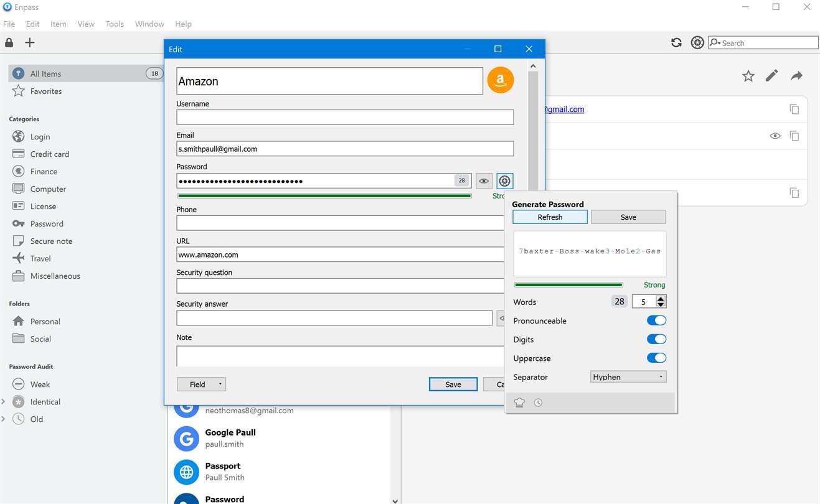Open the Credit card category

49,154
